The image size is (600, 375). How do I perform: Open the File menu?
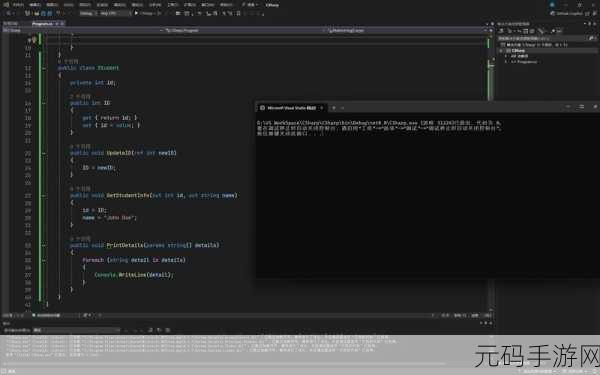[x=18, y=5]
